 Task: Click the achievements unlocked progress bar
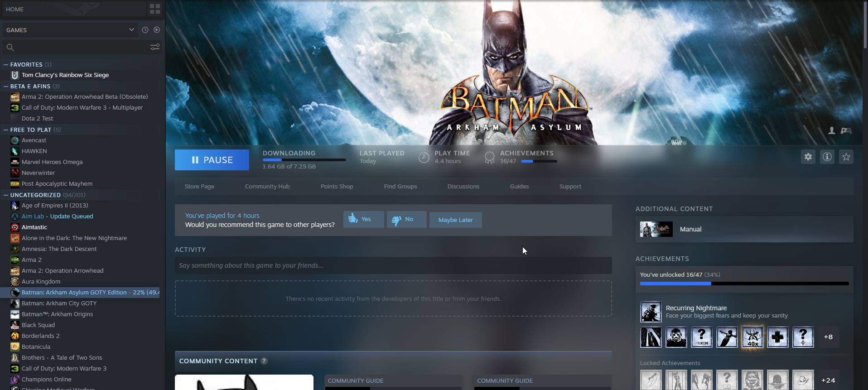tap(744, 284)
